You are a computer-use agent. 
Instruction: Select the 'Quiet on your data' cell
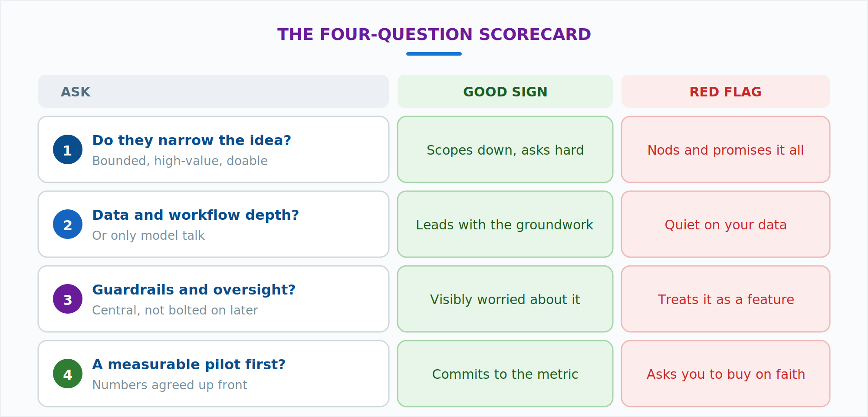coord(726,224)
